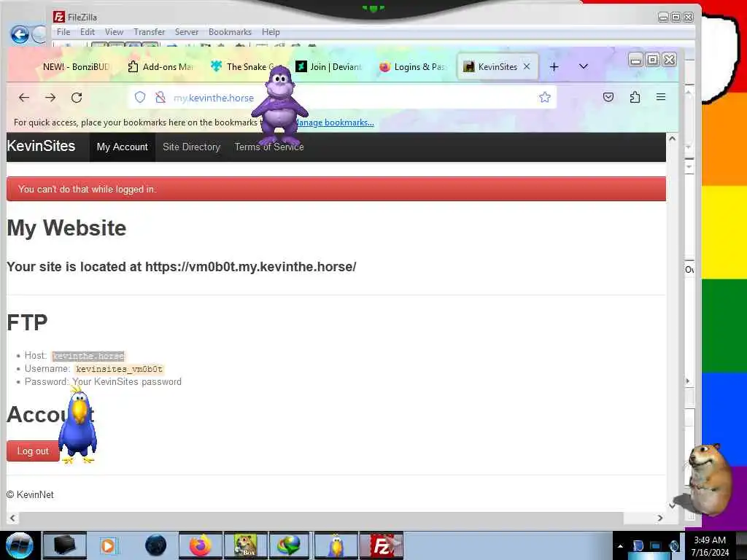Open FileZilla Edit menu
The height and width of the screenshot is (560, 747).
coord(88,32)
